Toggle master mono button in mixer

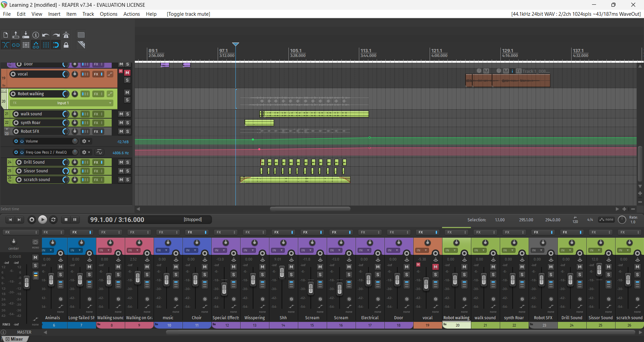click(x=35, y=242)
